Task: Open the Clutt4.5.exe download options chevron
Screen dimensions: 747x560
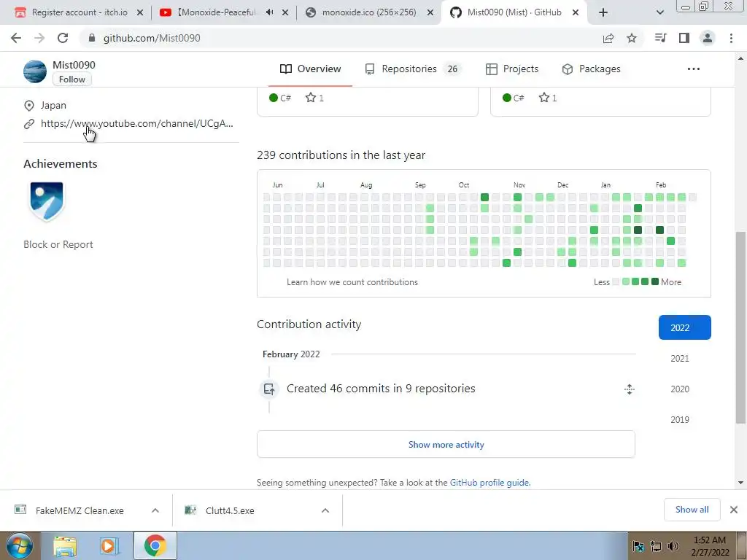Action: (325, 510)
